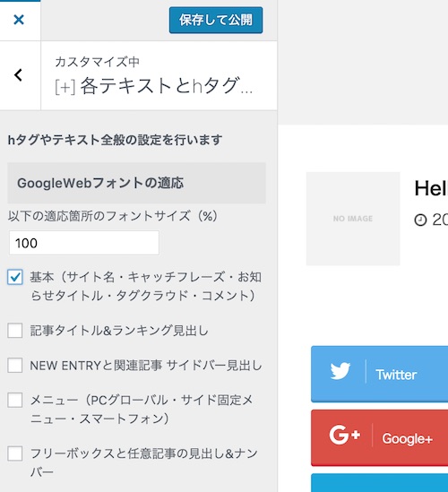Close the customizer with the X icon
448x492 pixels.
click(19, 20)
